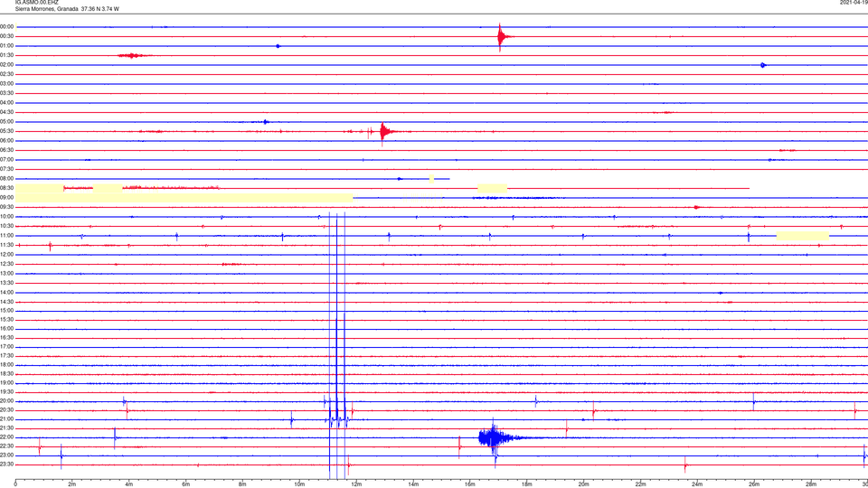Select the 09:30 trace time label
Screen dimensions: 868x488
pyautogui.click(x=7, y=207)
